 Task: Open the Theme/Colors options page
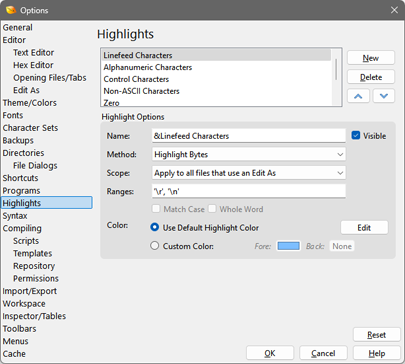click(x=30, y=103)
